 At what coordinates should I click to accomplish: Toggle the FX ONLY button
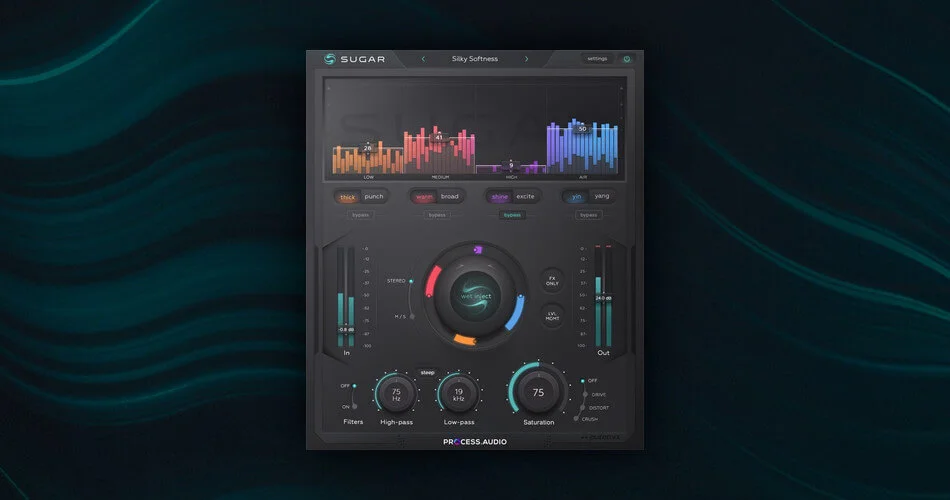[552, 281]
